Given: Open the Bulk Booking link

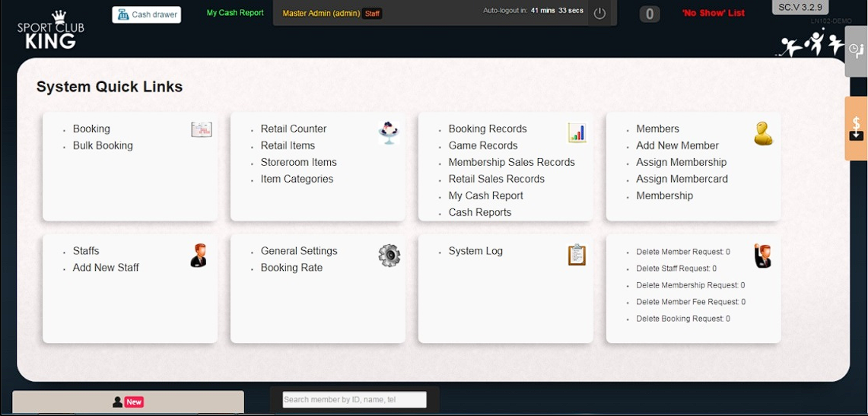Looking at the screenshot, I should pos(103,145).
